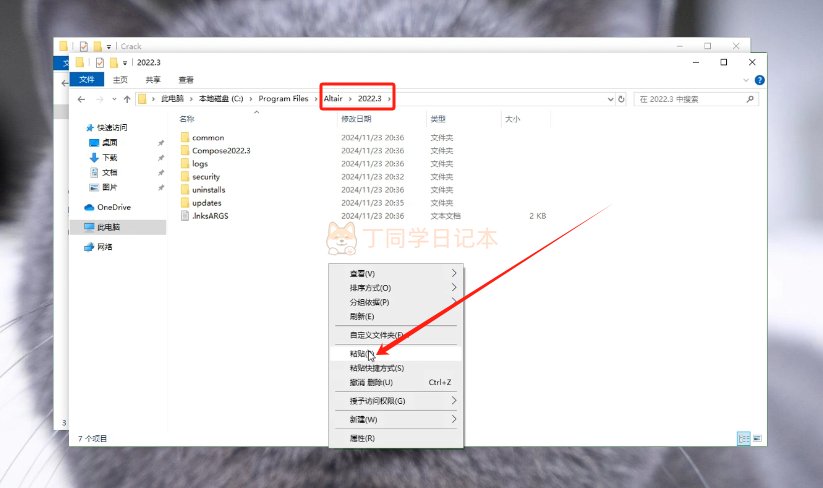The width and height of the screenshot is (823, 488).
Task: Choose Paste in context menu
Action: click(x=396, y=354)
